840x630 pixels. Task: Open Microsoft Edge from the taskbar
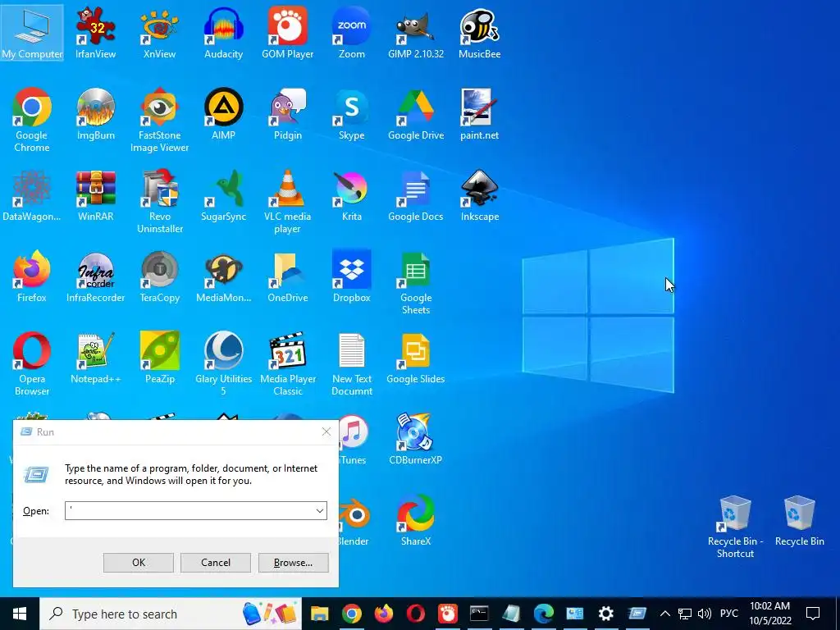(543, 614)
